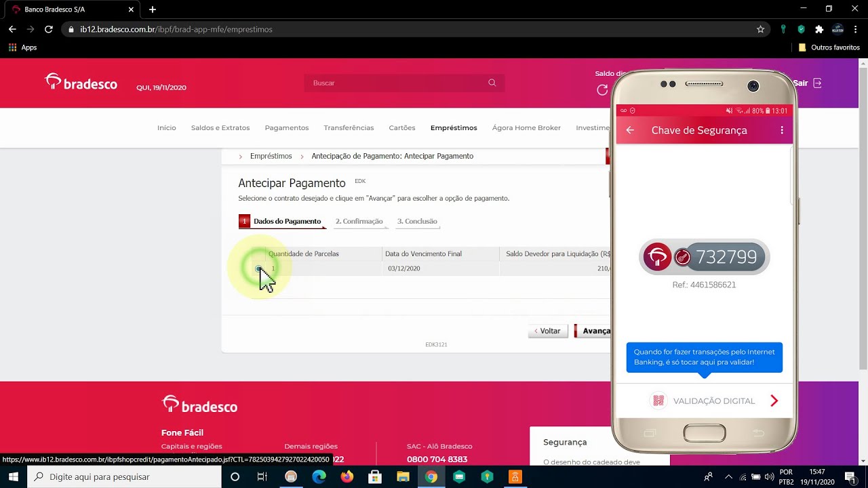Click the Sair link
The height and width of the screenshot is (488, 868).
(x=800, y=83)
